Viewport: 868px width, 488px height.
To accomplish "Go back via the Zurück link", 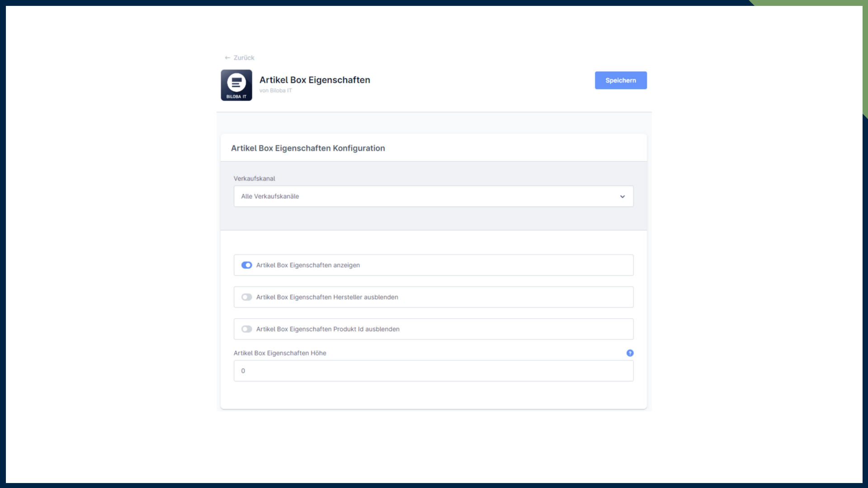I will (x=244, y=58).
